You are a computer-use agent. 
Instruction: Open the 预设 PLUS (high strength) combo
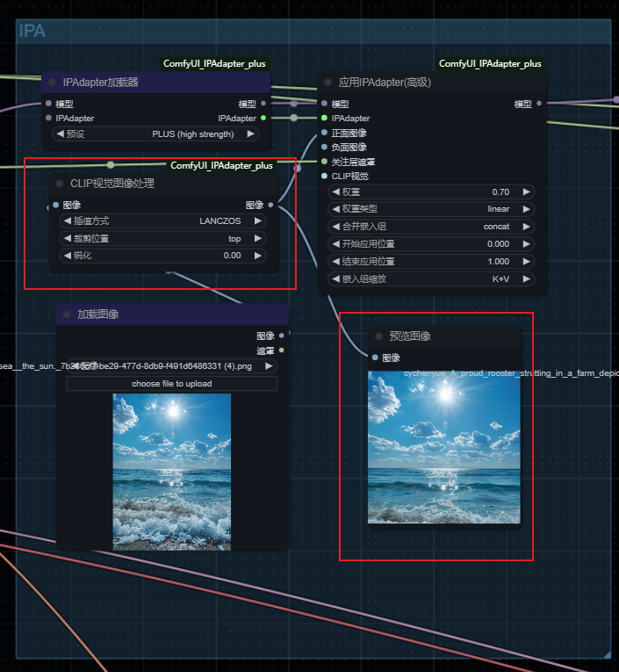pyautogui.click(x=155, y=134)
